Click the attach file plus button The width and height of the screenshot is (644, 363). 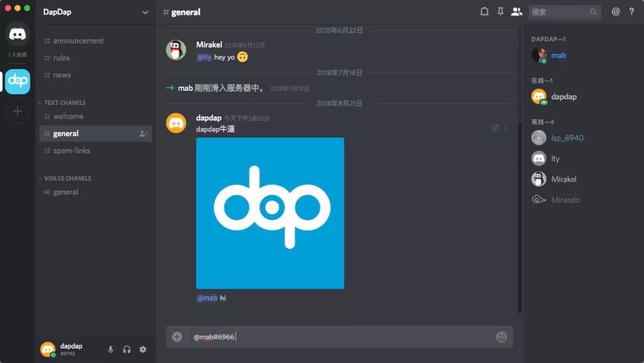click(x=177, y=337)
